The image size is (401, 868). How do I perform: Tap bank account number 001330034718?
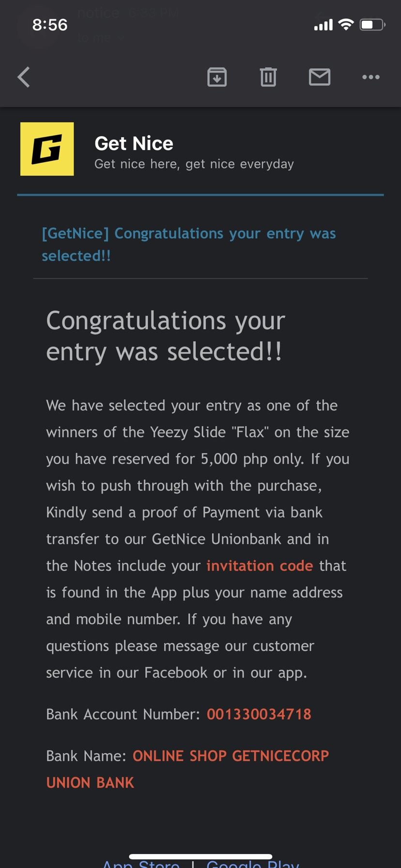coord(259,714)
